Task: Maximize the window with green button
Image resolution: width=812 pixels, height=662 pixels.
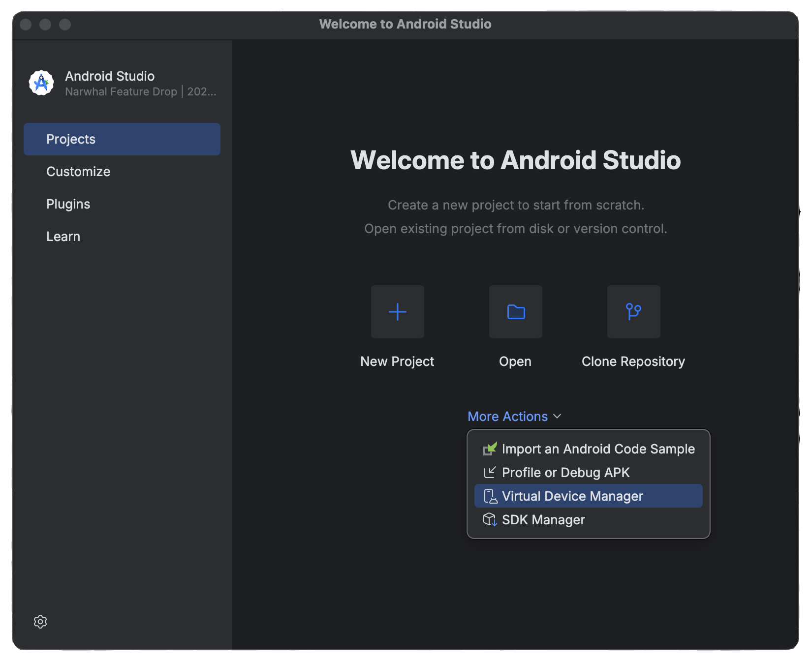Action: 65,24
